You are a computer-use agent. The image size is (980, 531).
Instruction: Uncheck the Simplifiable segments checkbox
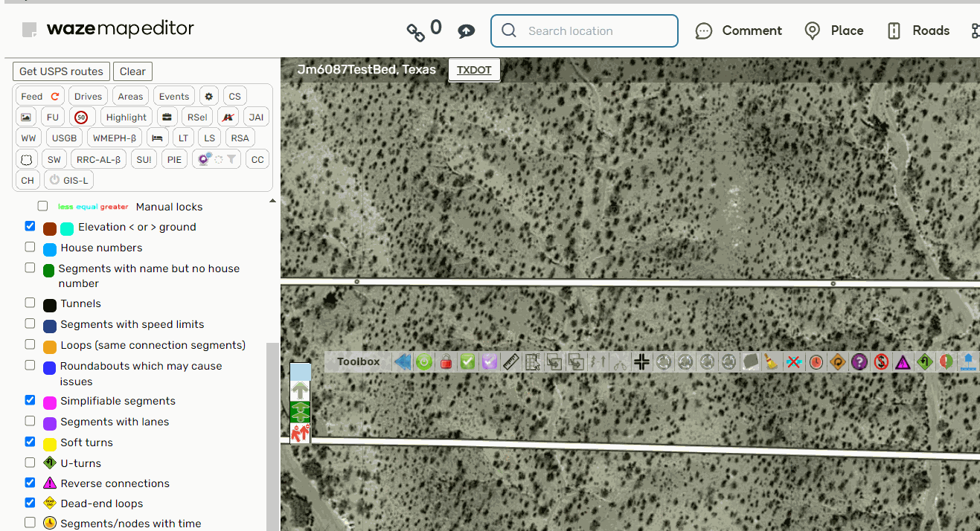[30, 400]
